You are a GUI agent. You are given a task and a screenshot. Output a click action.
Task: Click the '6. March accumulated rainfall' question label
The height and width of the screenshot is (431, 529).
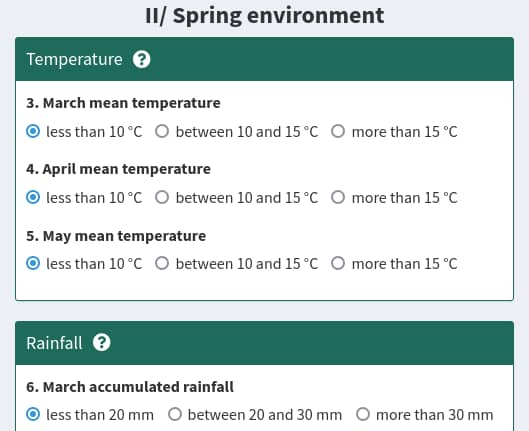[130, 387]
